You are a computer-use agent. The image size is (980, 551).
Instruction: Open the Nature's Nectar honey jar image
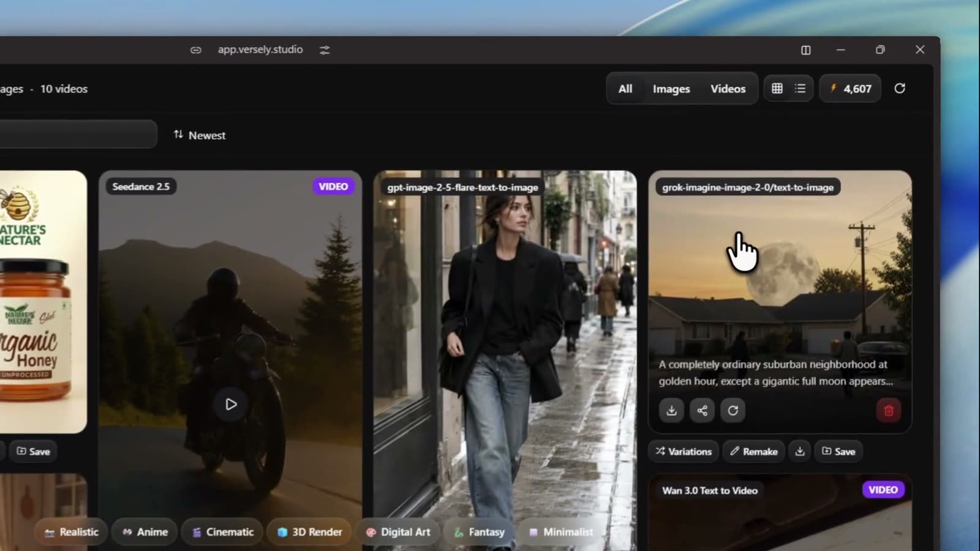[x=43, y=302]
